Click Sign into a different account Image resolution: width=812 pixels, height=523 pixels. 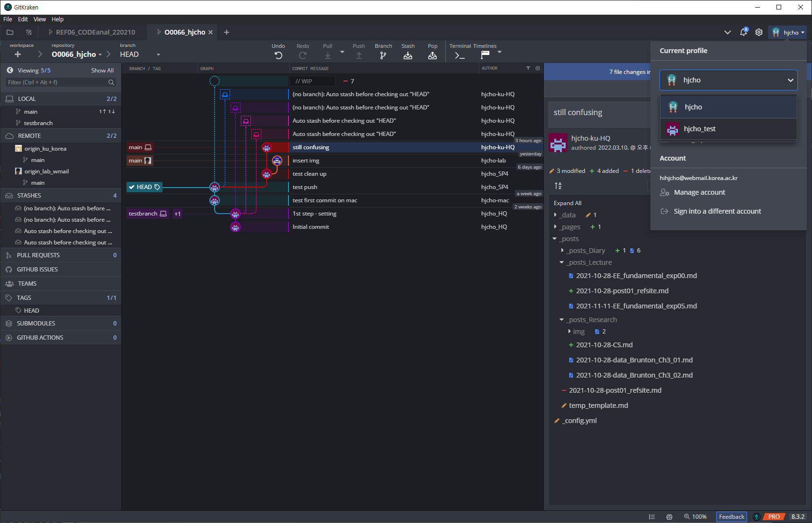[x=717, y=211]
